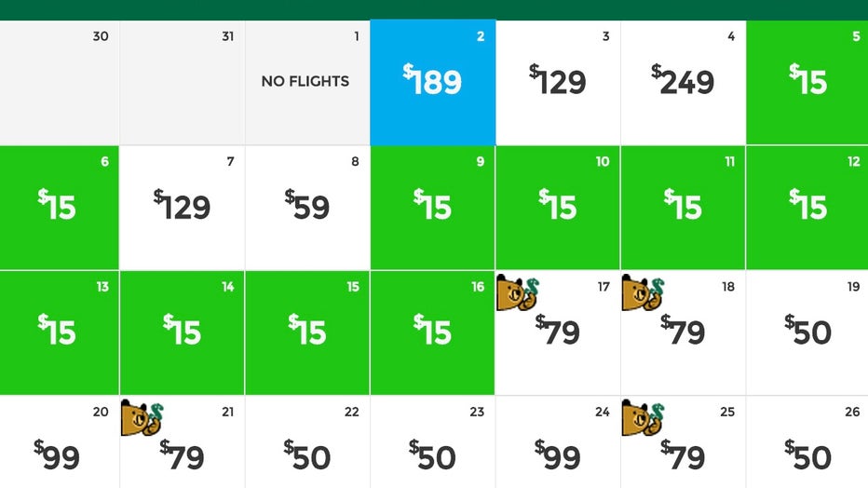This screenshot has width=868, height=488.
Task: Select the green $15 fare on day 5
Action: coord(807,83)
